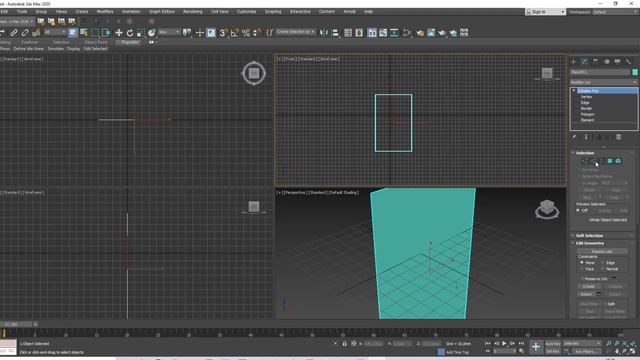Open the Workspaces Default dropdown
This screenshot has width=640, height=360.
615,12
